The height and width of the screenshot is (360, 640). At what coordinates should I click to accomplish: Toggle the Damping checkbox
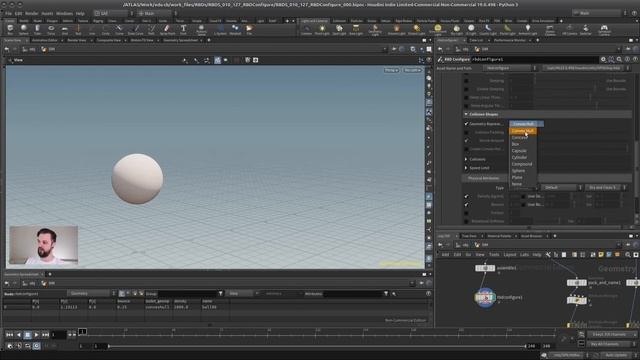click(x=466, y=80)
